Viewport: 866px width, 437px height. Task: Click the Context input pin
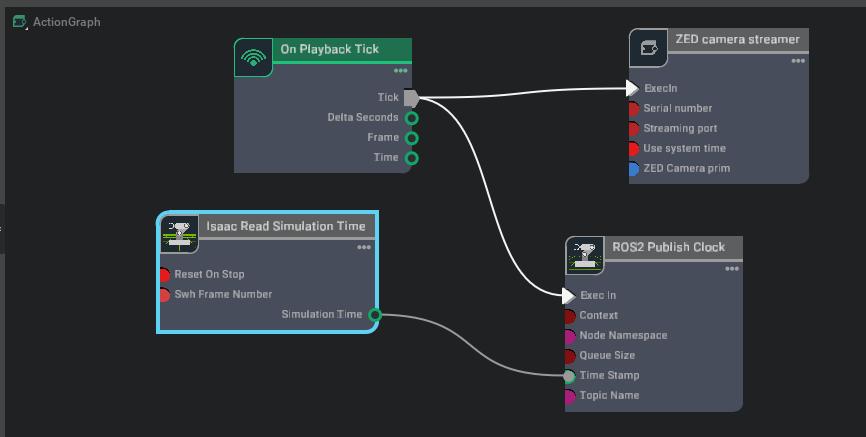[x=570, y=316]
